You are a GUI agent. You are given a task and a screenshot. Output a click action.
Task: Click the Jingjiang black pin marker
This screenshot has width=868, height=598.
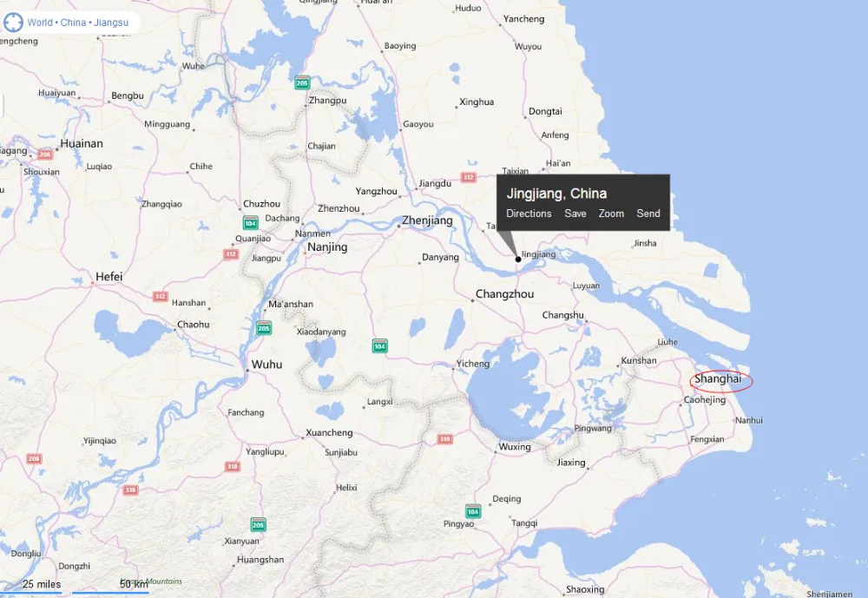518,260
